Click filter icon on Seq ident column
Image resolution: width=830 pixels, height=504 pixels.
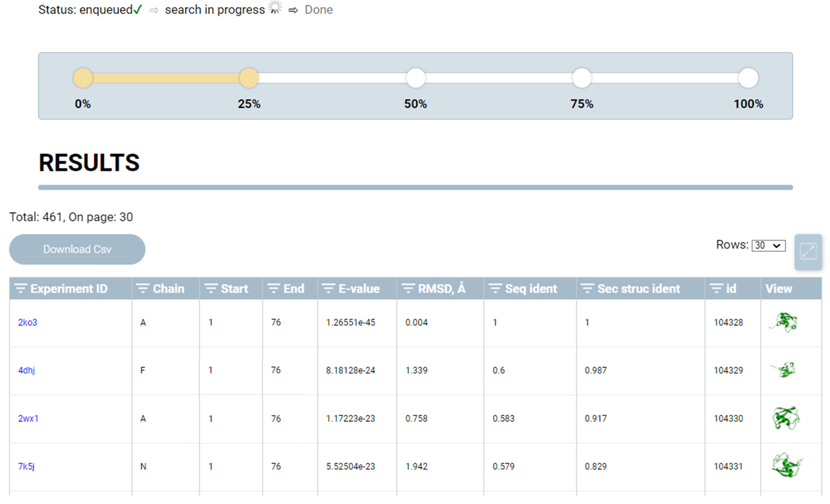click(x=495, y=289)
